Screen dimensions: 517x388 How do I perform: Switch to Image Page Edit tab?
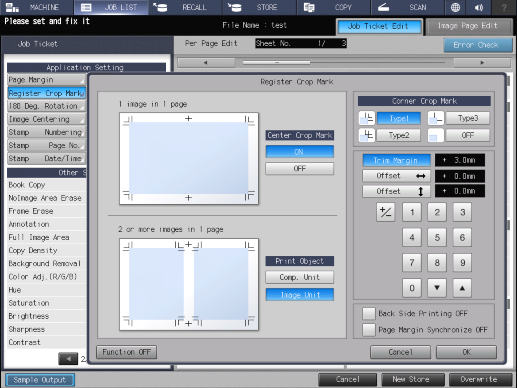coord(468,26)
